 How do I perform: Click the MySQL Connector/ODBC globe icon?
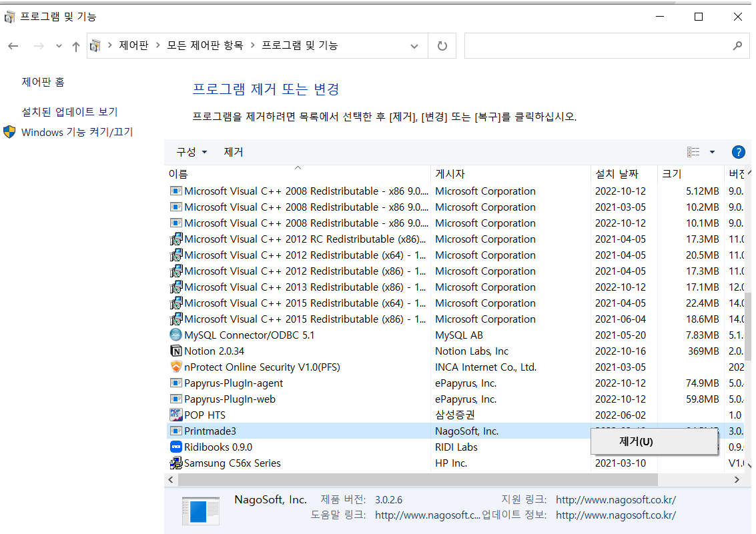click(x=175, y=335)
